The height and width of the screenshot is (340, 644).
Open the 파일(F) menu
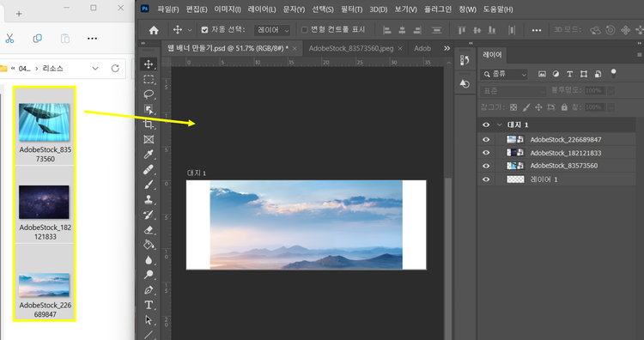(x=168, y=9)
